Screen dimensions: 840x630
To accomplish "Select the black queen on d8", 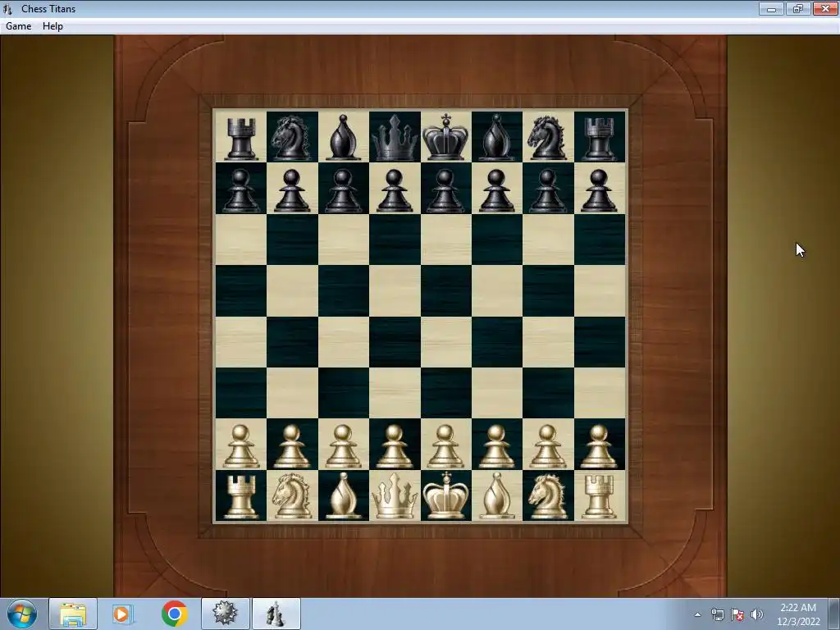I will pos(395,138).
